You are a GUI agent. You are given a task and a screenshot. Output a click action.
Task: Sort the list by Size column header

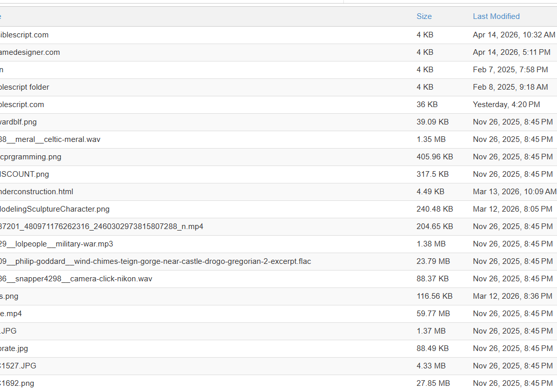[x=424, y=16]
